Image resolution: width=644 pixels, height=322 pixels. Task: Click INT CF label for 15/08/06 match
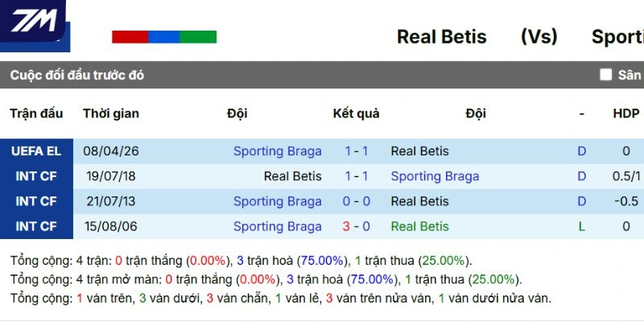(x=36, y=227)
